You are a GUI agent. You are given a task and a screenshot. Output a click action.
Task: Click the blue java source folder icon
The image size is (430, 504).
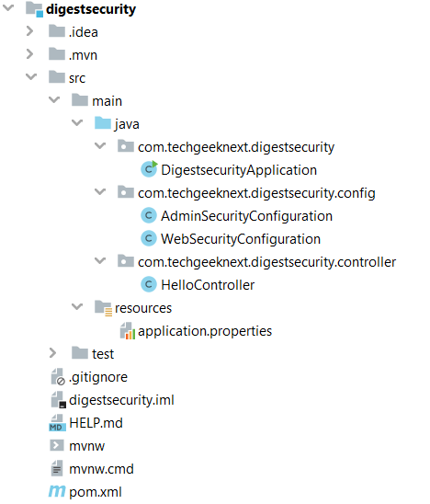[x=103, y=123]
